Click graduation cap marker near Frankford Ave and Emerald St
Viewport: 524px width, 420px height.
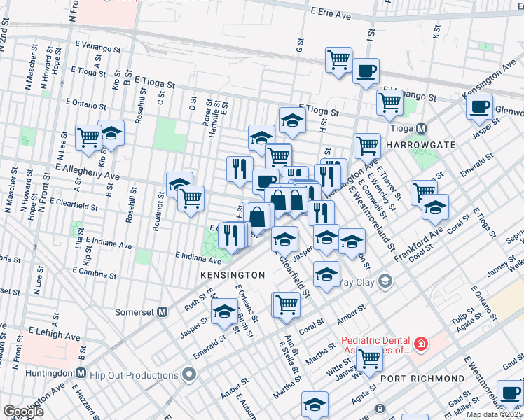(435, 207)
